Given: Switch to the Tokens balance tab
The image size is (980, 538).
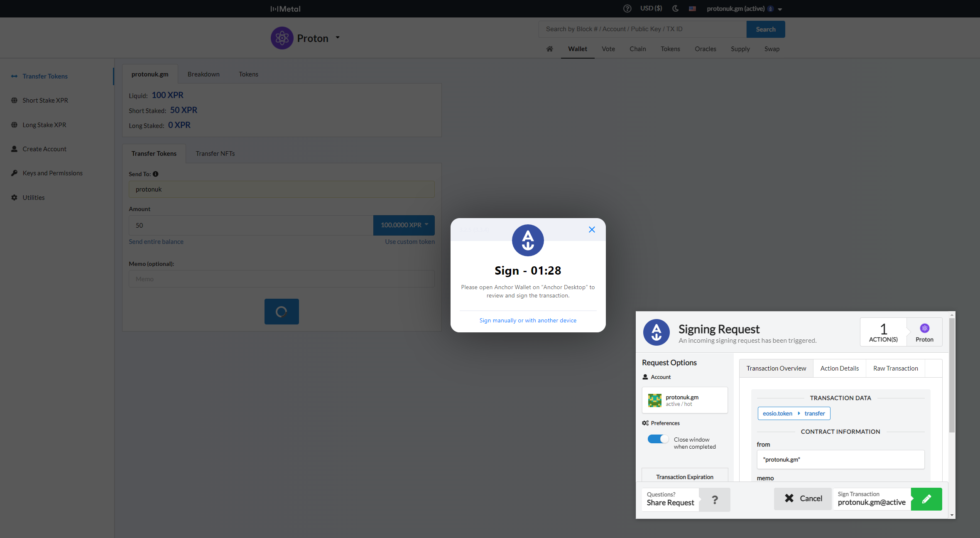Looking at the screenshot, I should coord(248,74).
